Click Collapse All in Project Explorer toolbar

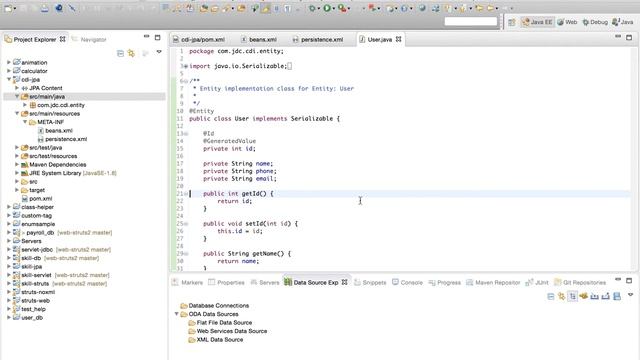coord(120,53)
